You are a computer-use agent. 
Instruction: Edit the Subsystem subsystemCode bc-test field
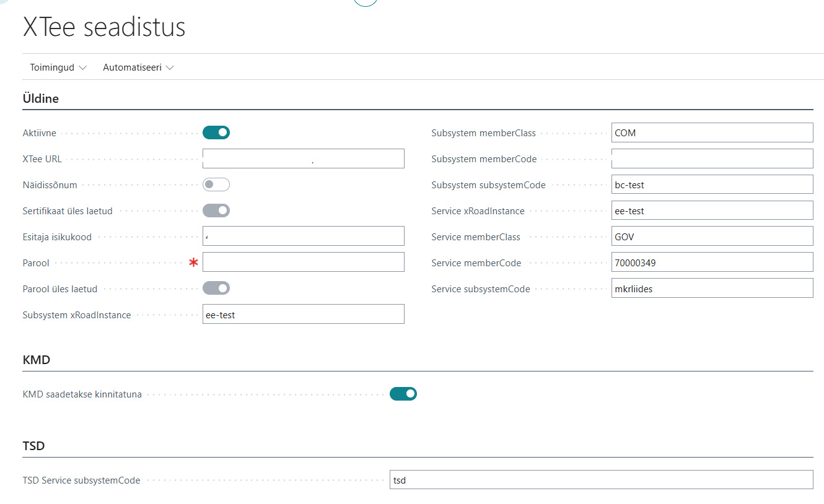click(711, 185)
